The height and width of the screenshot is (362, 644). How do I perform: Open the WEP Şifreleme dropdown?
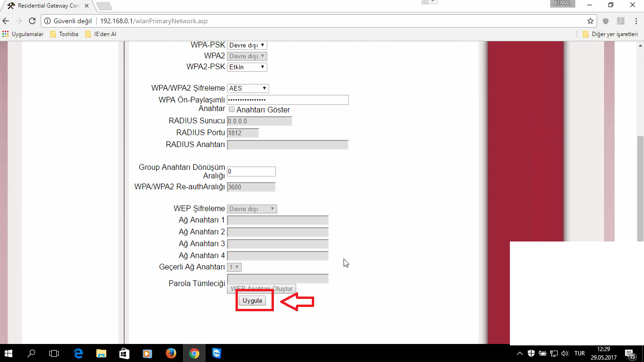pyautogui.click(x=252, y=209)
